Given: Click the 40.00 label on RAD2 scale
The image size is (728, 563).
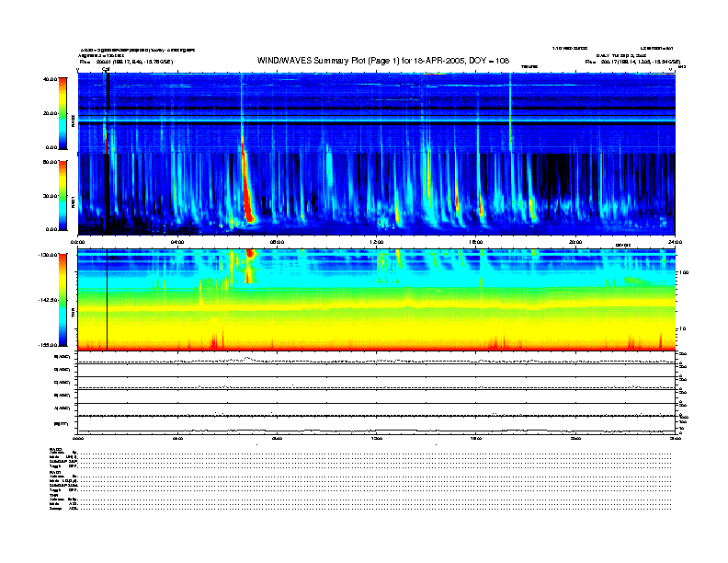Looking at the screenshot, I should (50, 79).
